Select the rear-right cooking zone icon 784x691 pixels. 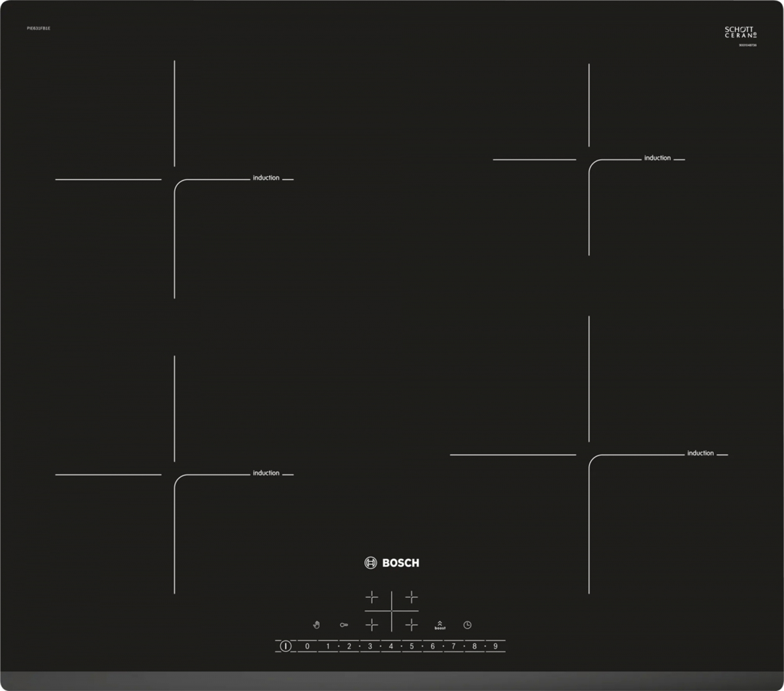click(411, 597)
